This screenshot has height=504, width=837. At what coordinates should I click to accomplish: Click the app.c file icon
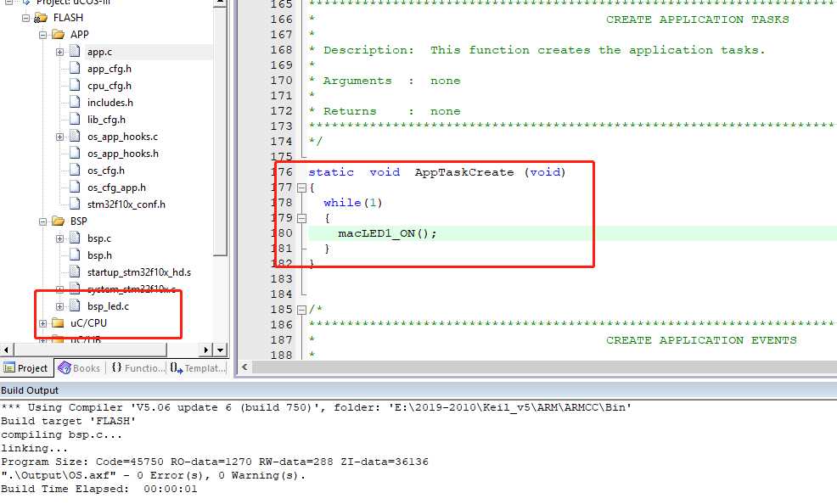coord(75,51)
